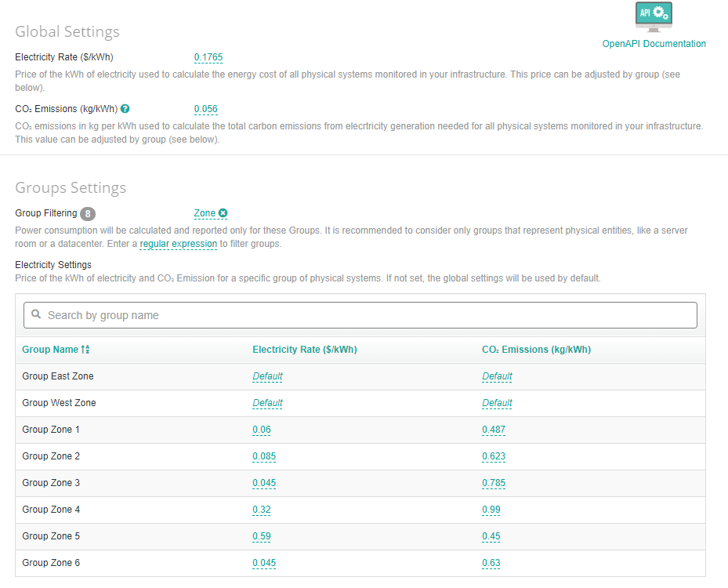Click the group count badge showing 8

pyautogui.click(x=87, y=213)
